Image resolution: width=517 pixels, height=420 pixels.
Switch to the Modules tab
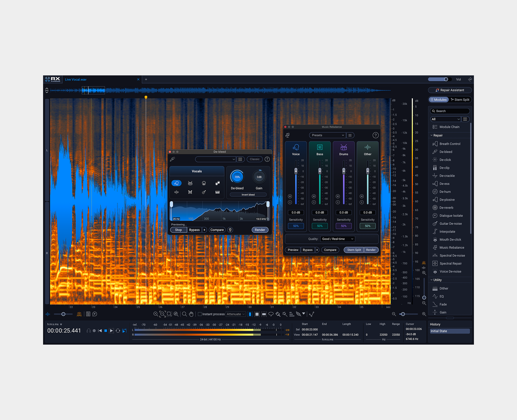(439, 100)
